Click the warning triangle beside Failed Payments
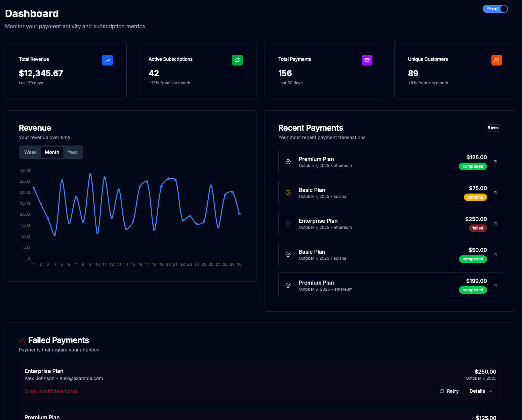 pos(22,340)
